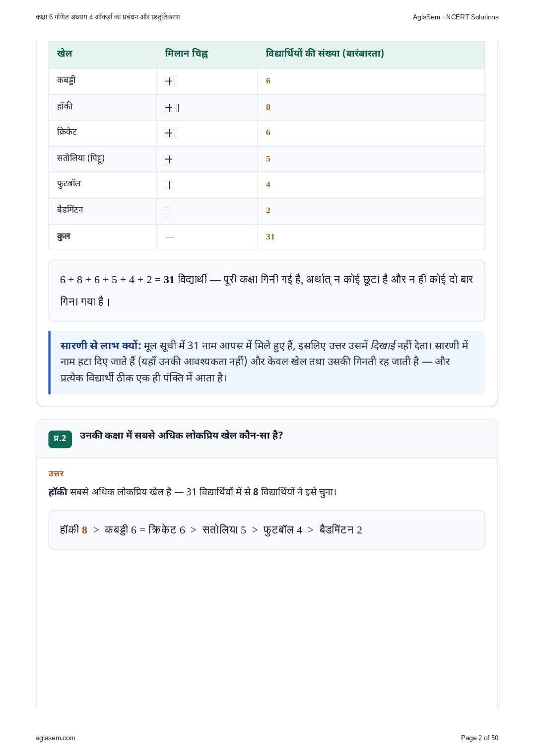534x756 pixels.
Task: Click the Page 2 of 50 indicator
Action: [479, 738]
